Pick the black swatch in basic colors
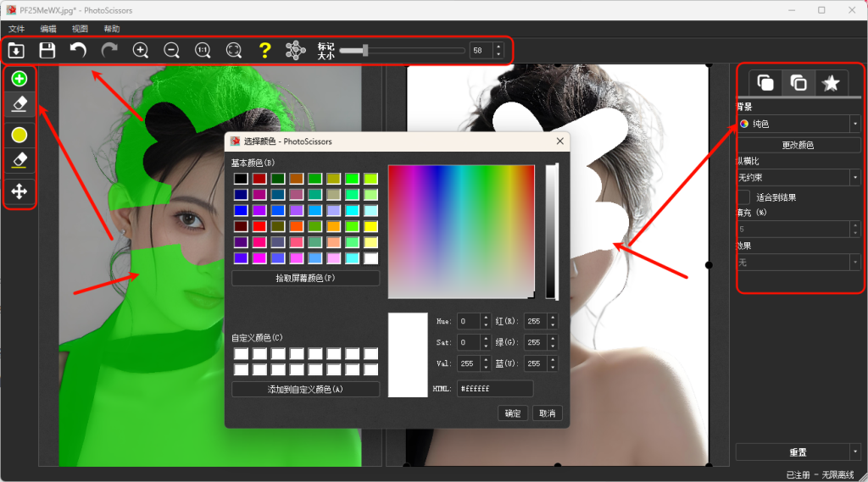The width and height of the screenshot is (868, 482). 241,179
